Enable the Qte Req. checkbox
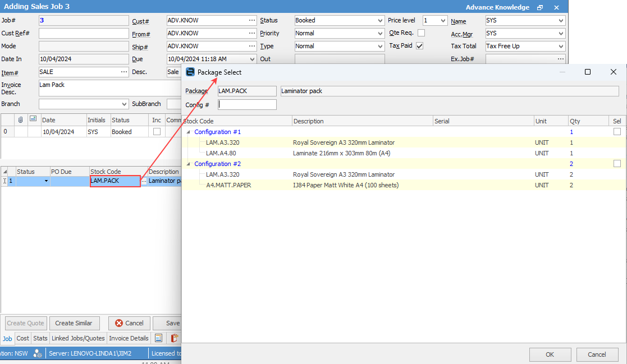This screenshot has width=627, height=364. [421, 33]
